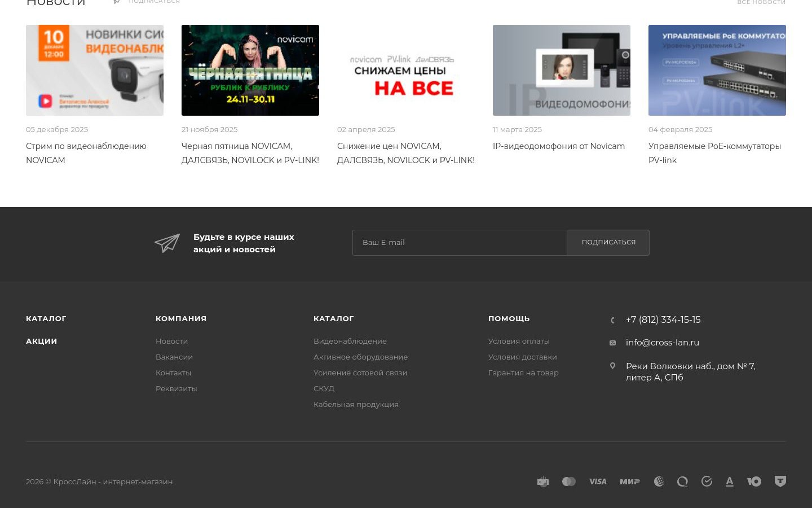Open the АКЦИИ footer link
This screenshot has height=508, width=812.
click(42, 341)
